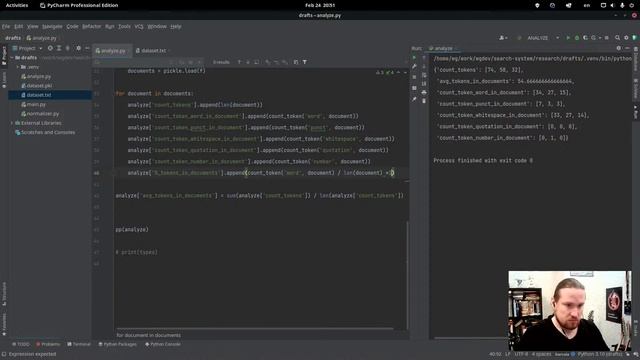Open the Run menu

tap(110, 27)
